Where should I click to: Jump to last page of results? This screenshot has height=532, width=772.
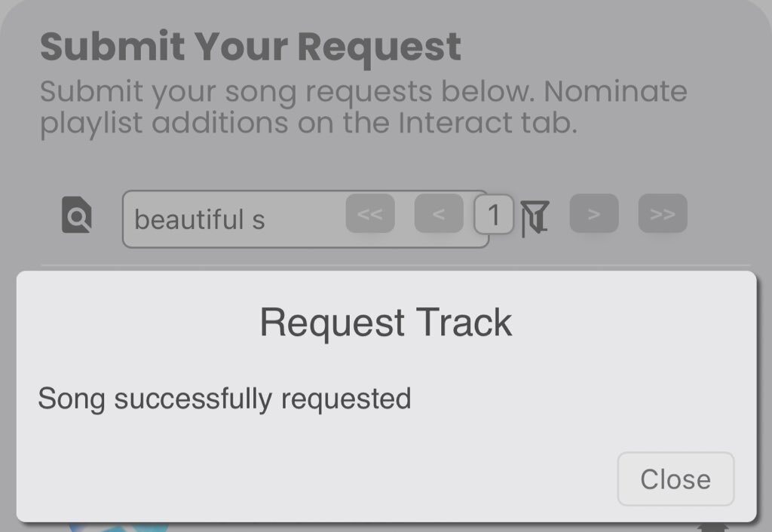tap(663, 214)
